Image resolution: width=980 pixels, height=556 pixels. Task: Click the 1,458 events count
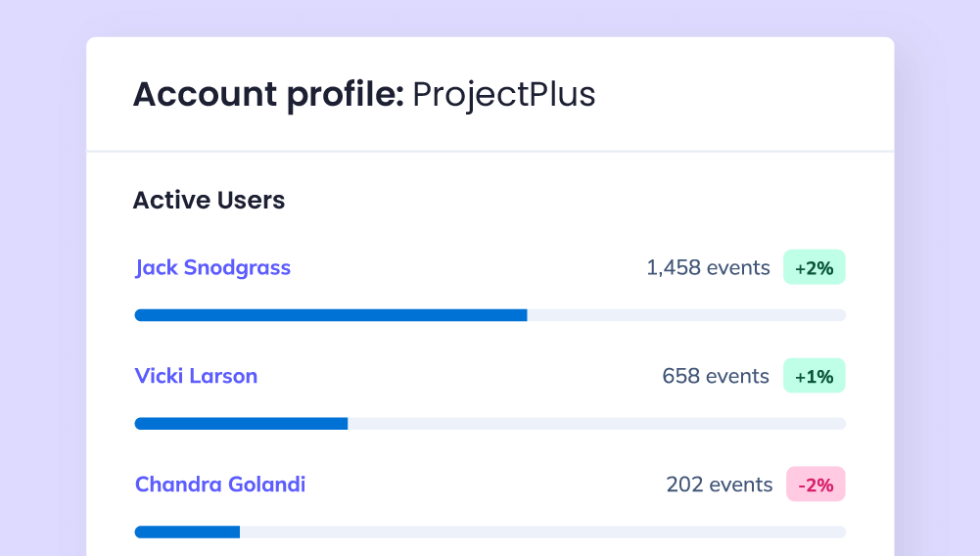point(708,267)
